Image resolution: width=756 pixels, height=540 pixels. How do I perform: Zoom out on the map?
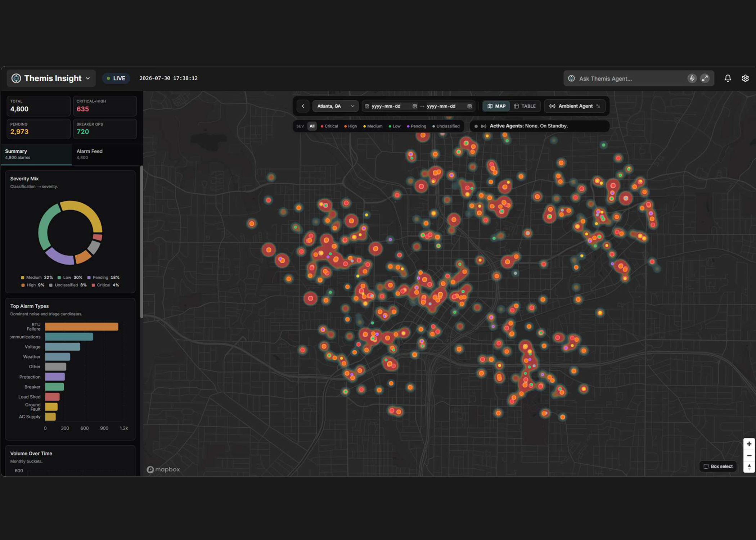click(749, 455)
